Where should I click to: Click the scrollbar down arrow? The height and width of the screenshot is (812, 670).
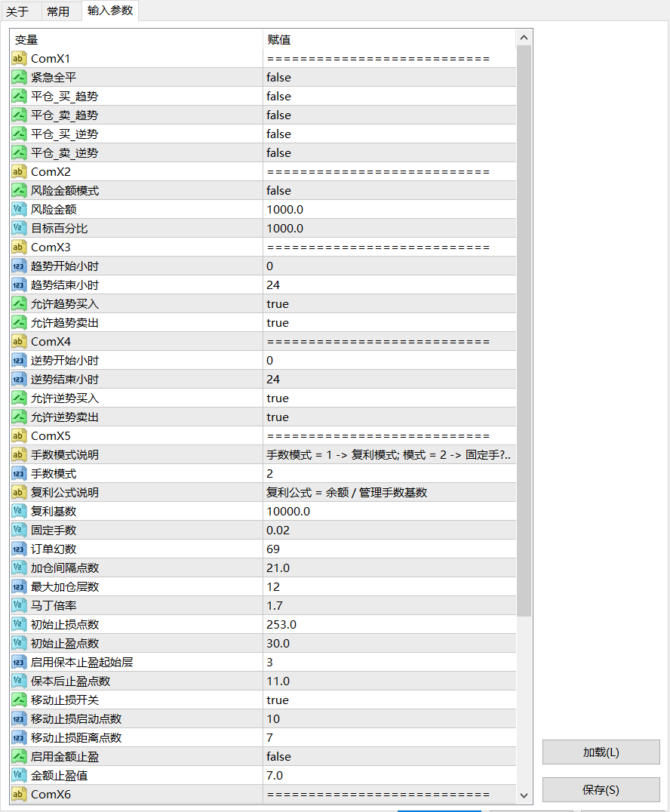pos(524,795)
